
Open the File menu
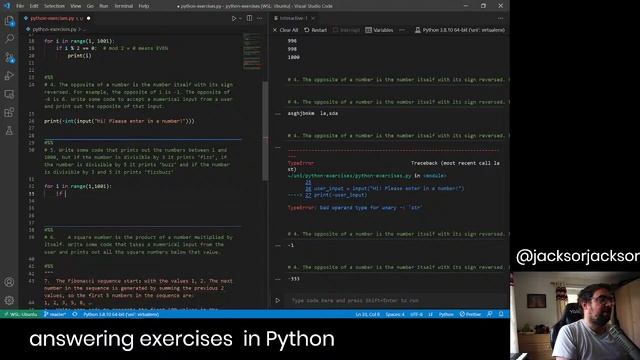20,6
